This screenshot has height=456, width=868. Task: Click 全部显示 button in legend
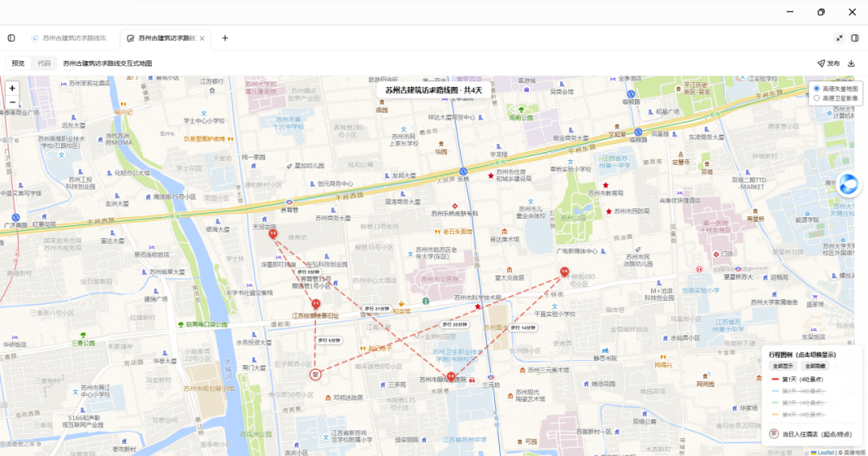click(784, 366)
